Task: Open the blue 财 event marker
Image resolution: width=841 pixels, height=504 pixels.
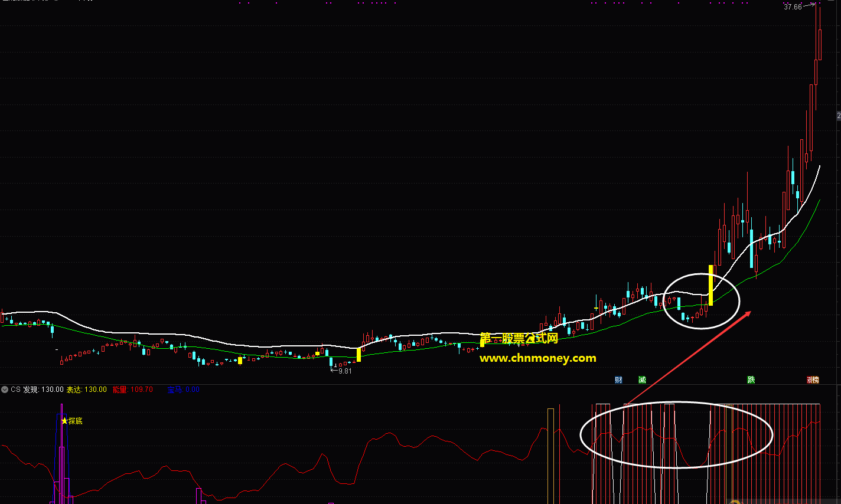Action: 618,380
